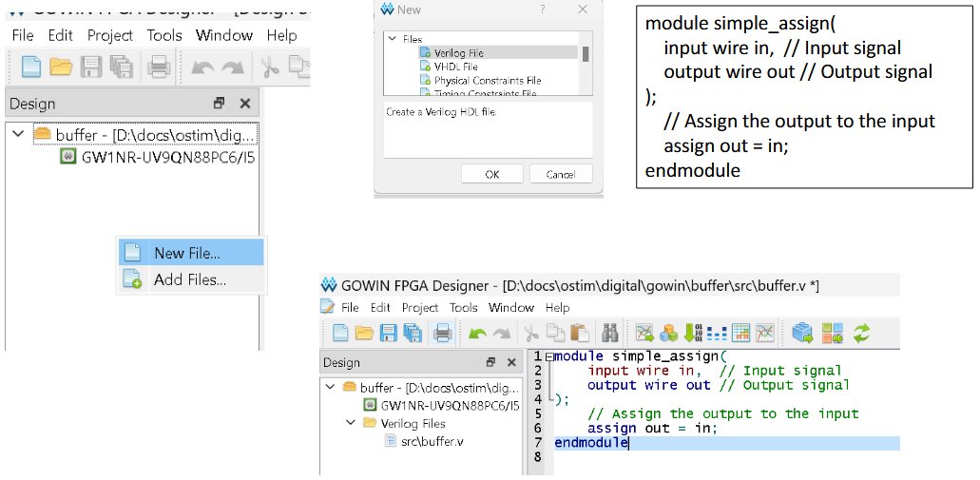Open the IP Core Generator cubes icon
The image size is (980, 480).
(x=668, y=333)
